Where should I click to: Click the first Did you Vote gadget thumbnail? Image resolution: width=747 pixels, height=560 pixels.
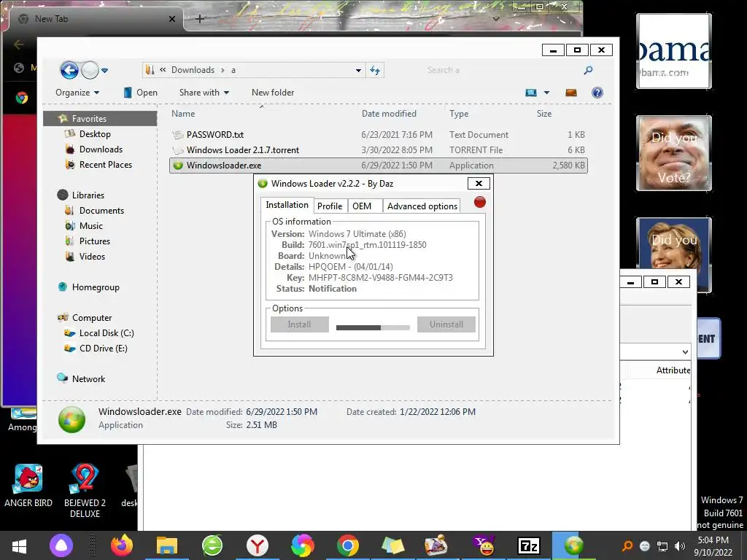point(673,153)
